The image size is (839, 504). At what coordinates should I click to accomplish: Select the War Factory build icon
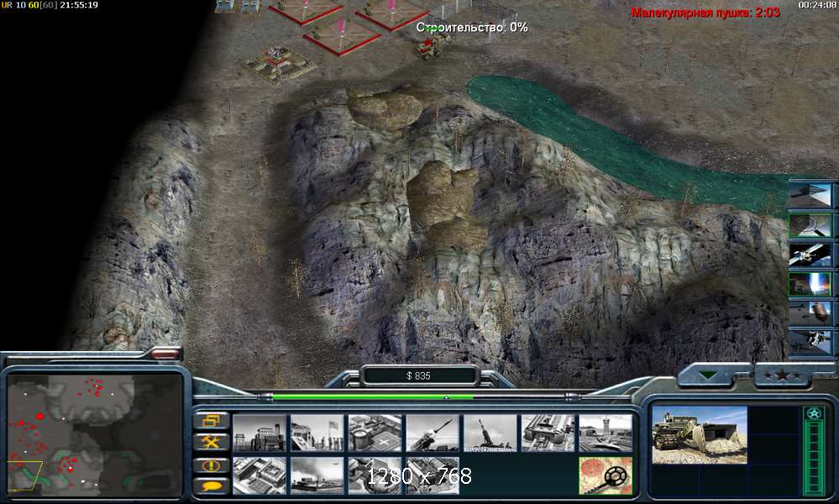point(548,433)
